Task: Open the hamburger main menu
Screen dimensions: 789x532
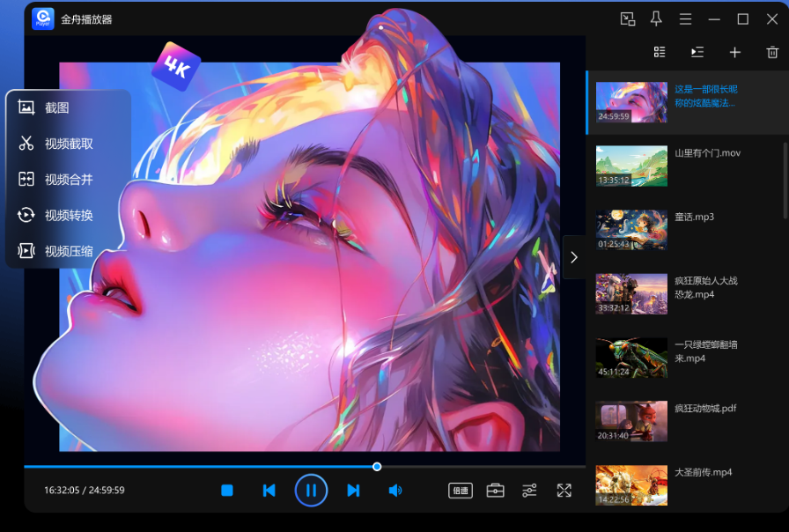Action: point(685,19)
